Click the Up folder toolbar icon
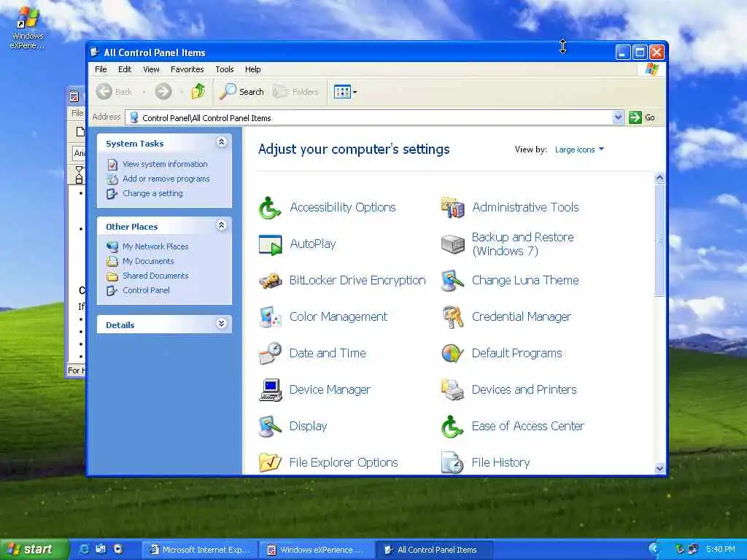This screenshot has width=747, height=560. point(198,91)
